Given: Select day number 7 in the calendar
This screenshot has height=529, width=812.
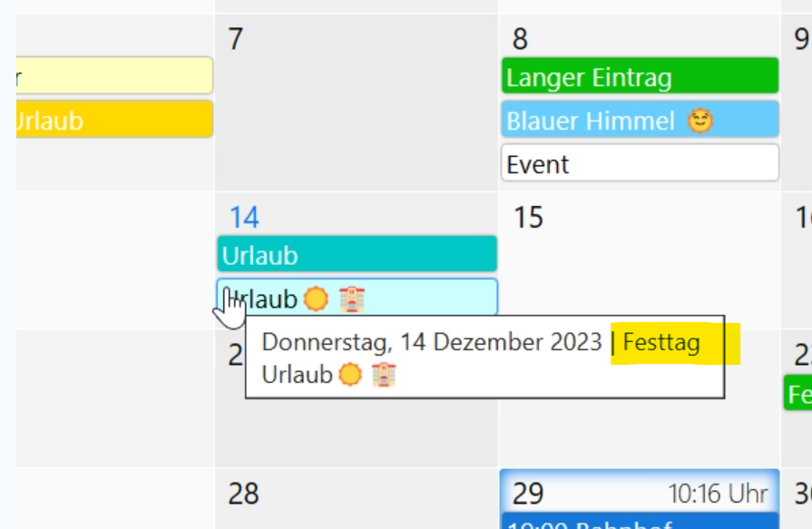Looking at the screenshot, I should [236, 40].
